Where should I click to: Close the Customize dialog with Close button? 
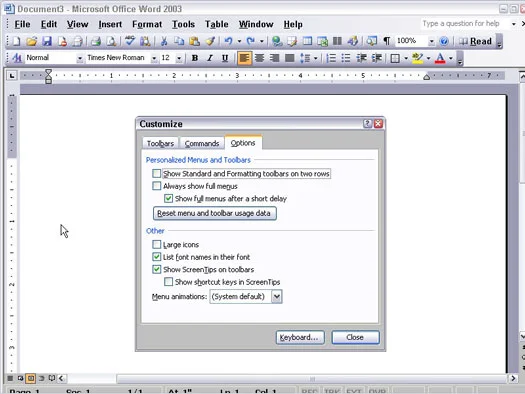point(355,337)
